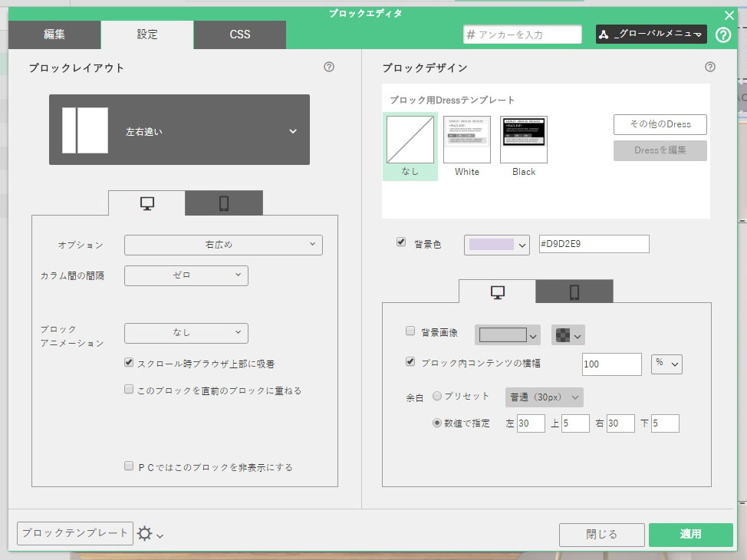Image resolution: width=747 pixels, height=560 pixels.
Task: Select the smartphone tab in block design panel
Action: 574,291
